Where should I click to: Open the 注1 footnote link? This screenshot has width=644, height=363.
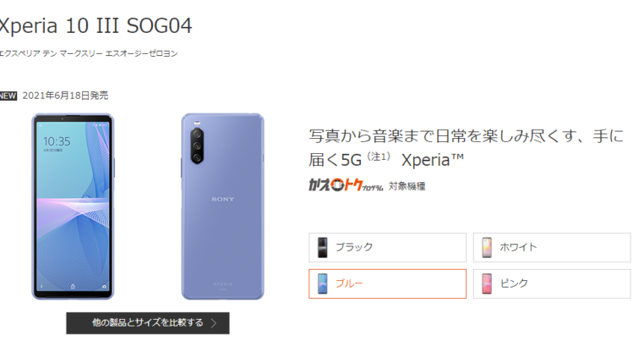[x=379, y=157]
